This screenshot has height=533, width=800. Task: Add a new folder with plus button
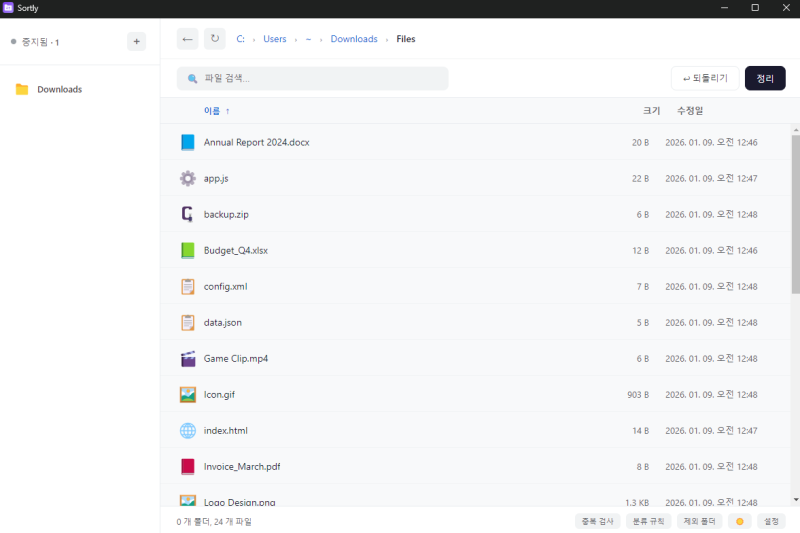(x=136, y=42)
